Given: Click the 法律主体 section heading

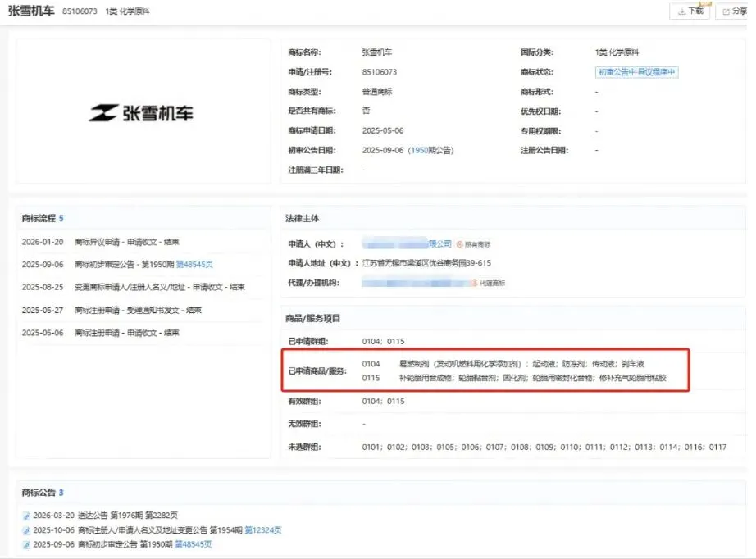Looking at the screenshot, I should pos(303,218).
